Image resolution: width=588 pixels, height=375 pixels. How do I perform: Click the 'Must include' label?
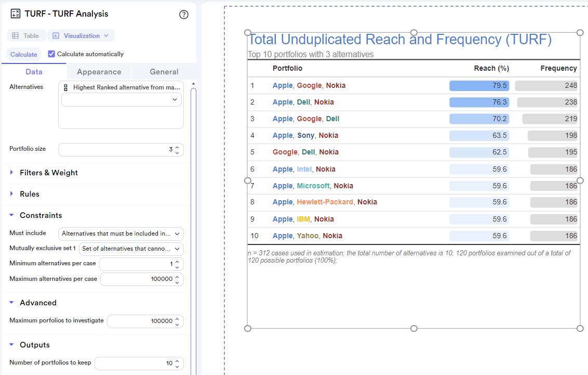(28, 232)
